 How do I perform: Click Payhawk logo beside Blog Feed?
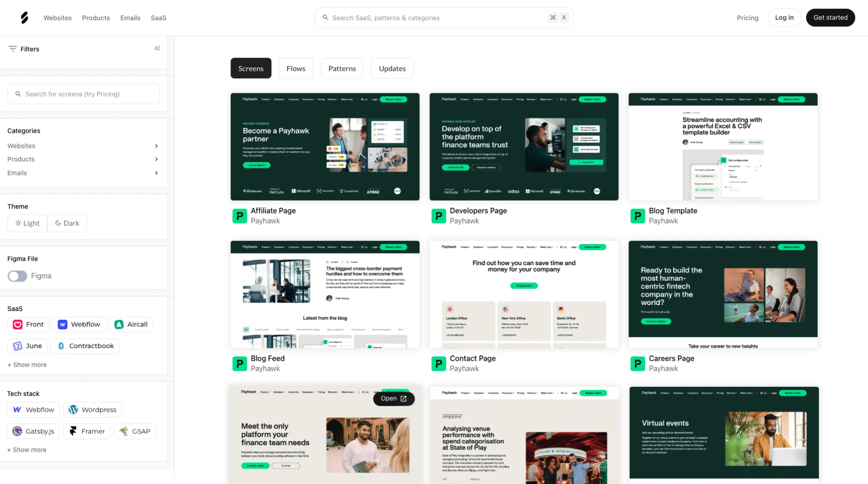(x=240, y=364)
